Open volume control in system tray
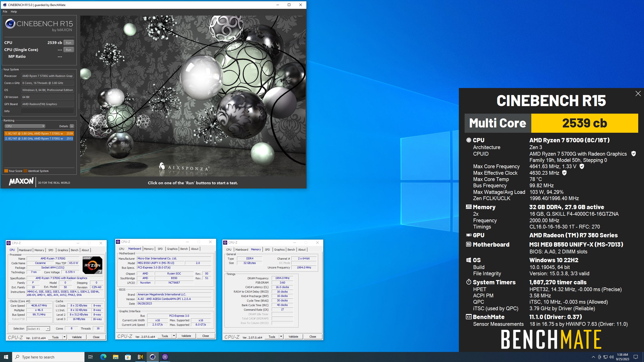 point(612,357)
